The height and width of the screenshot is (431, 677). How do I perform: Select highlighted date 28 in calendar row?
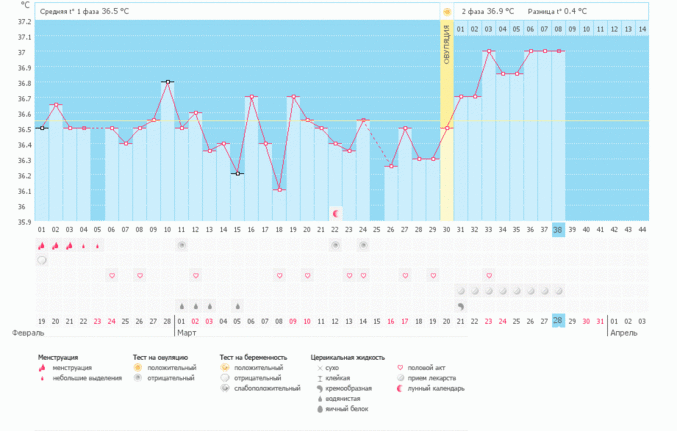click(x=558, y=320)
